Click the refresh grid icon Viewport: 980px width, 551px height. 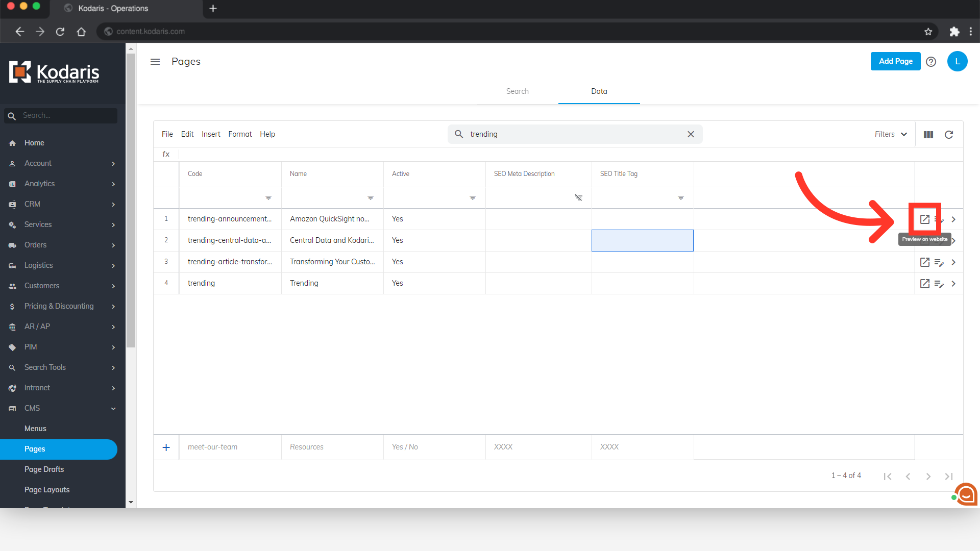click(949, 135)
